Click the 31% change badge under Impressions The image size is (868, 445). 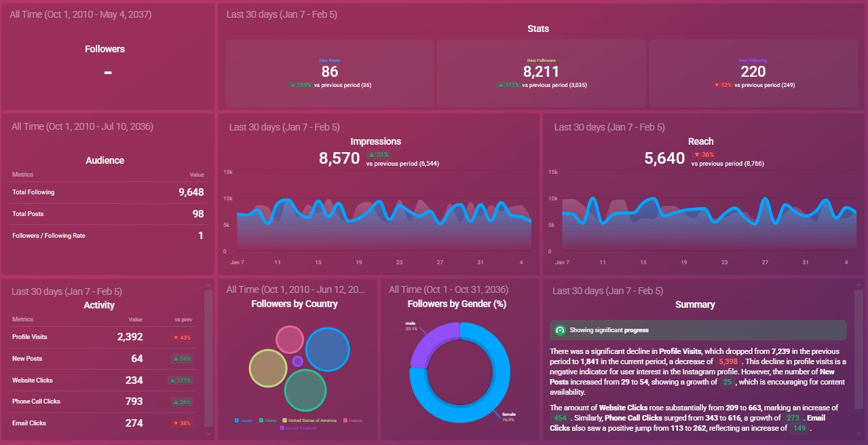coord(379,155)
